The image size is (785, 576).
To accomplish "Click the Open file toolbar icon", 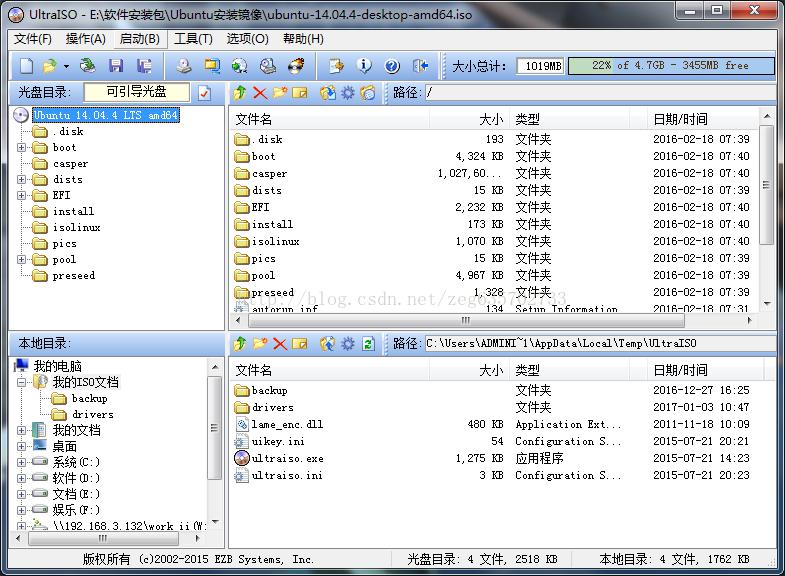I will click(x=50, y=66).
